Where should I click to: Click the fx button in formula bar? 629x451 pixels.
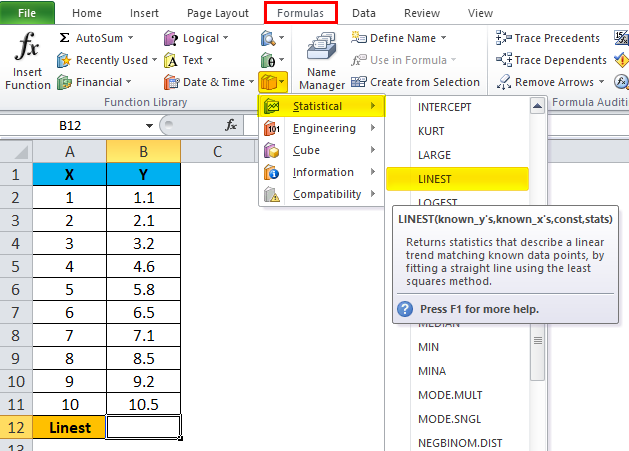tap(231, 125)
